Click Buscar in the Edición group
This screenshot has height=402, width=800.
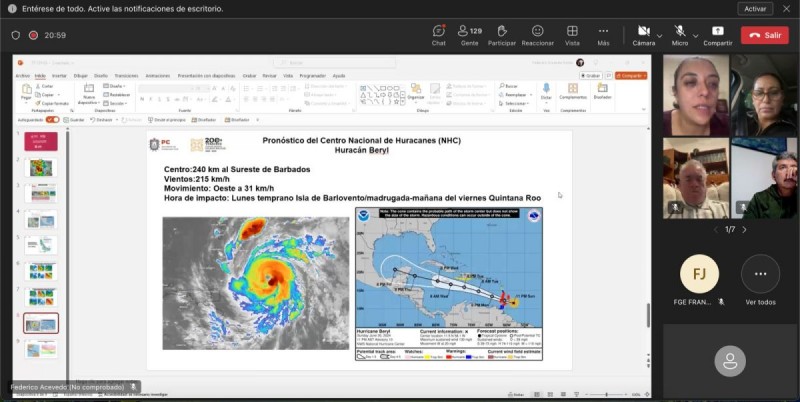point(508,86)
